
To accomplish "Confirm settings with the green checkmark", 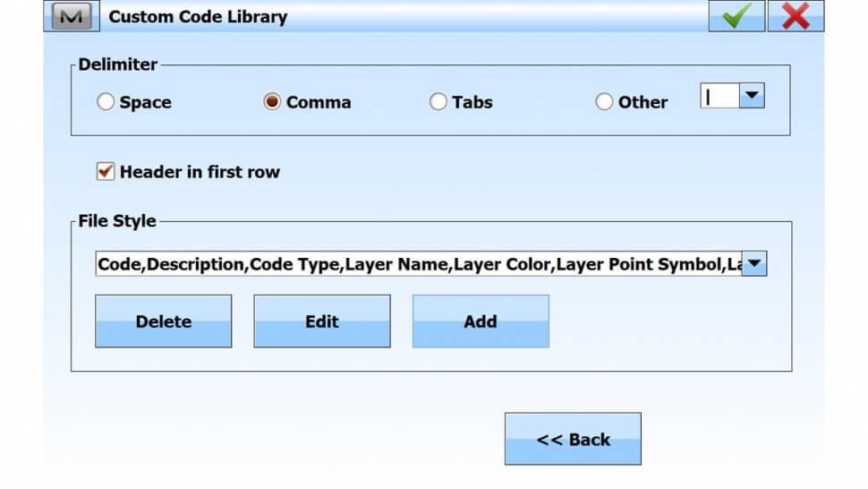I will [736, 16].
